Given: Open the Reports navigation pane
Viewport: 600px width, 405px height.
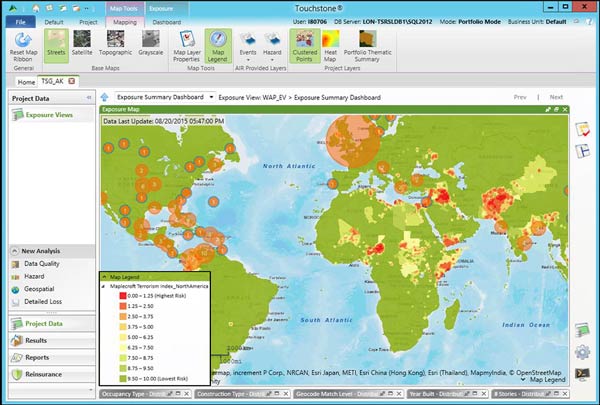Looking at the screenshot, I should pyautogui.click(x=52, y=358).
